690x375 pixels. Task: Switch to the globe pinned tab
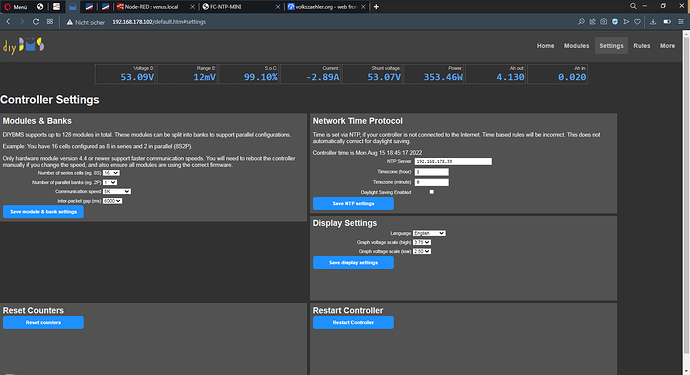pyautogui.click(x=40, y=7)
